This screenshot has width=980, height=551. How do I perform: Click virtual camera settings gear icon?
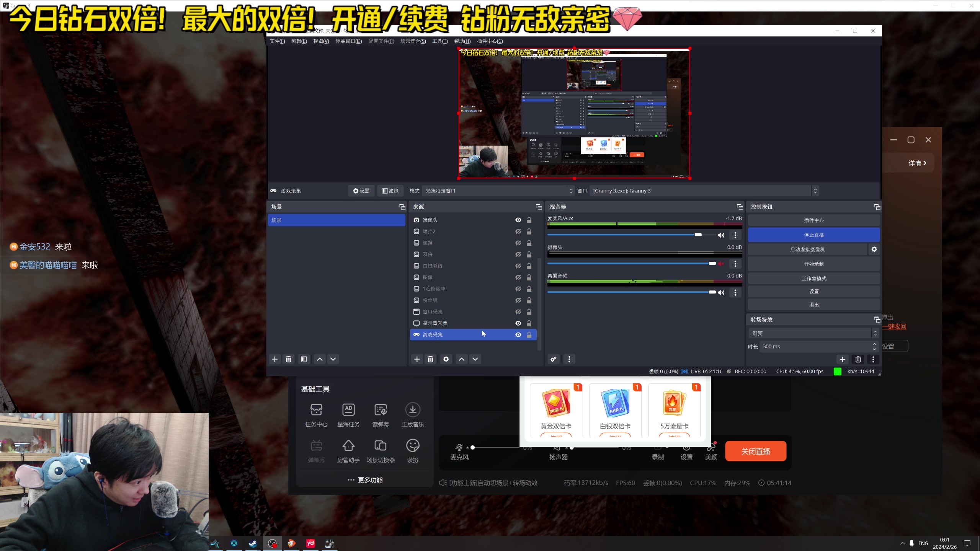point(874,249)
